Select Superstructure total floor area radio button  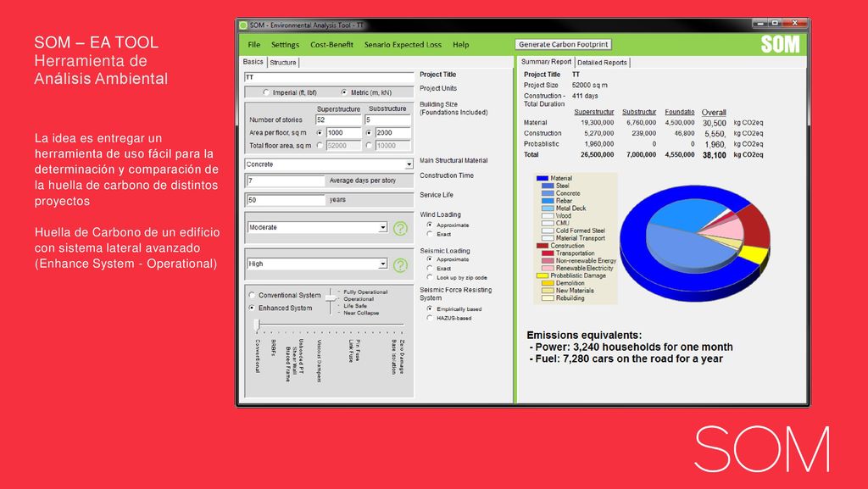320,146
